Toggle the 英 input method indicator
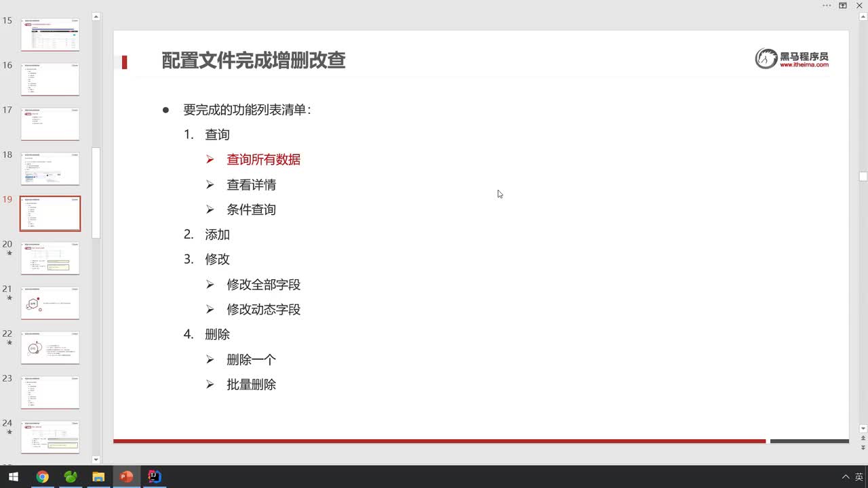 coord(859,476)
